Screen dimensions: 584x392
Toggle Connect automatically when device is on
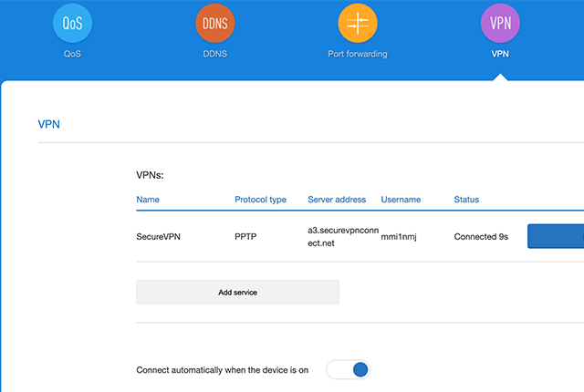348,369
